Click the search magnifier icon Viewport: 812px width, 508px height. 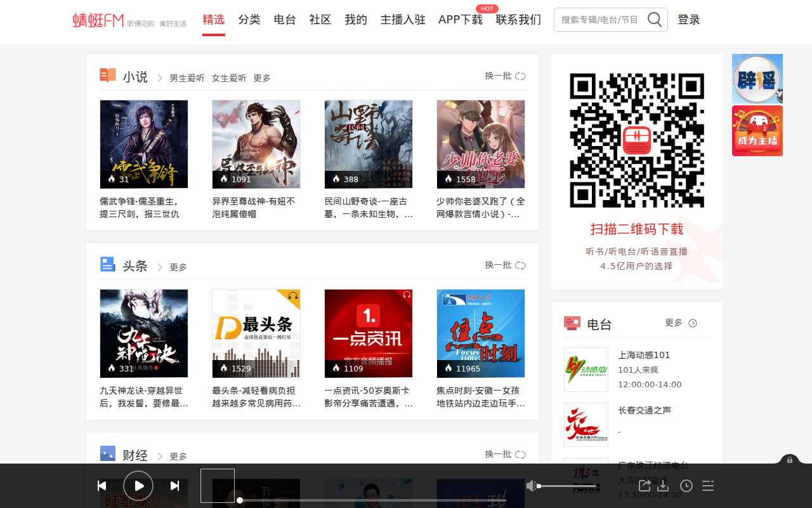(654, 19)
